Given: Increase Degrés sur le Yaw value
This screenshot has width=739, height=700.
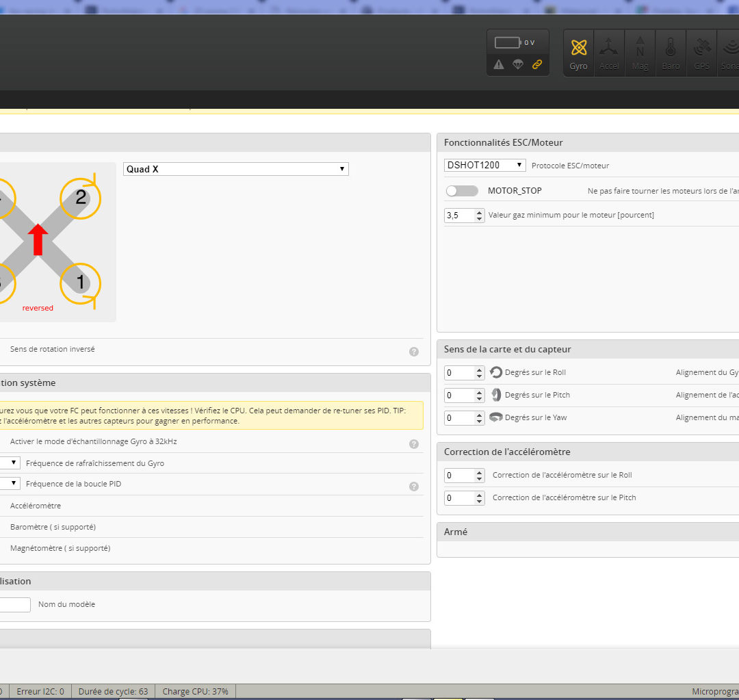Looking at the screenshot, I should (479, 415).
